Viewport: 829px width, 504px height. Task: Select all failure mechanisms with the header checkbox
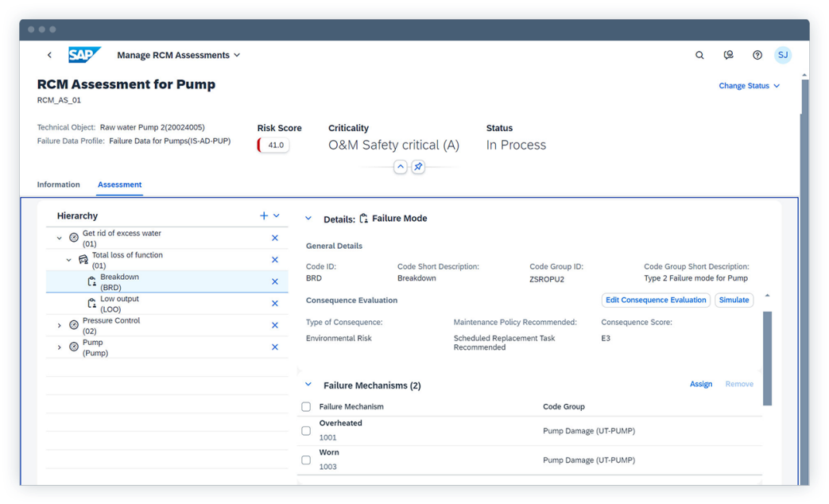[x=306, y=406]
